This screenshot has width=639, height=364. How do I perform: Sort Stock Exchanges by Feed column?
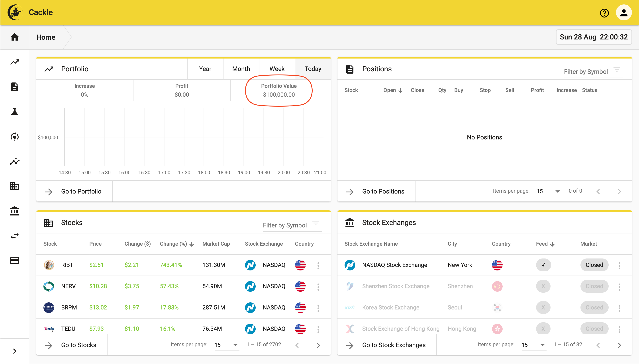[545, 244]
